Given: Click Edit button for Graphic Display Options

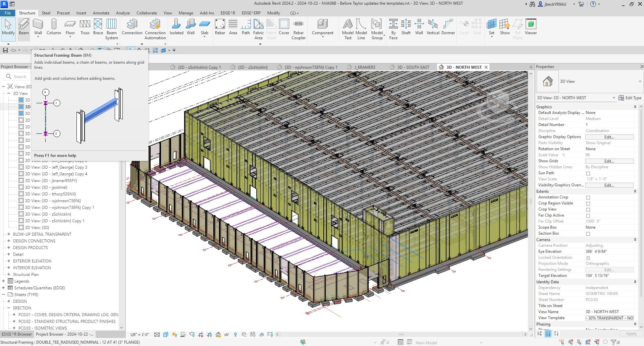Looking at the screenshot, I should 609,137.
